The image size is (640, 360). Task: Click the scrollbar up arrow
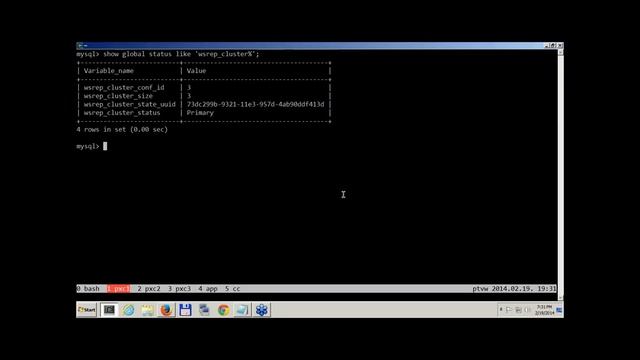[x=560, y=52]
